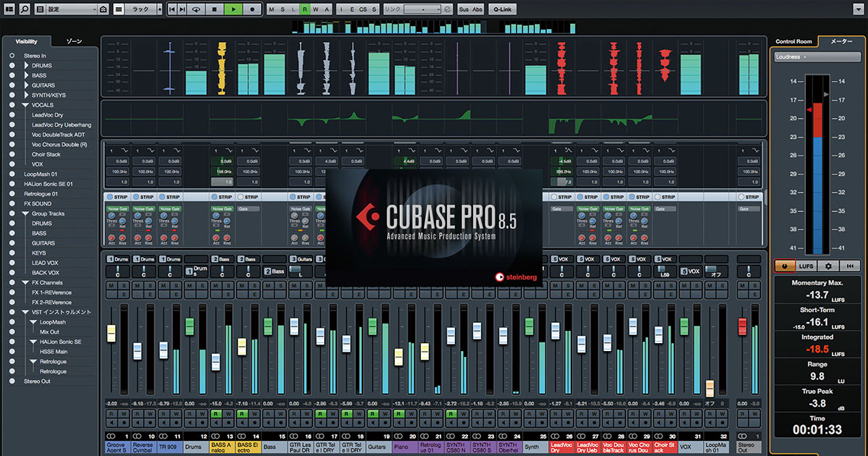The height and width of the screenshot is (456, 868).
Task: Click the Record transport button
Action: (x=252, y=9)
